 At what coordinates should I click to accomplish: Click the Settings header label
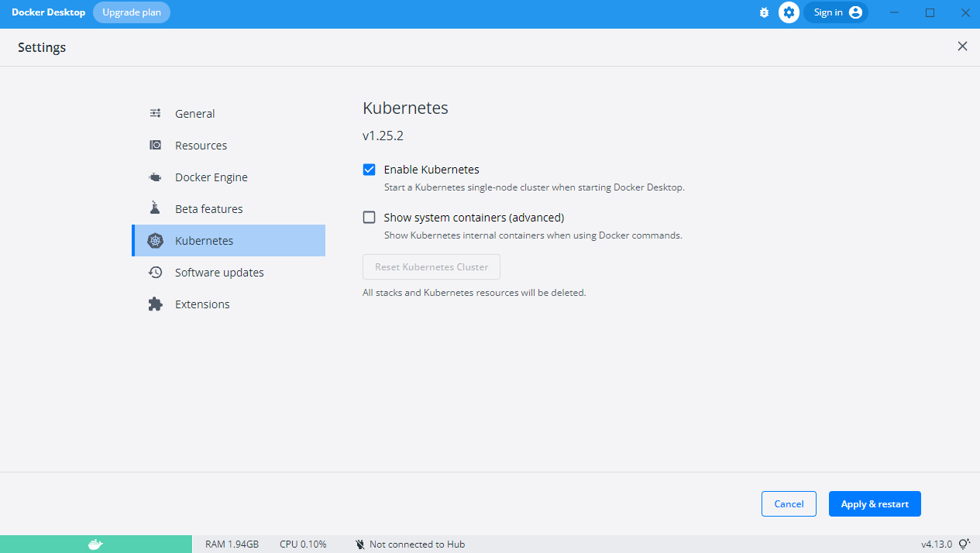click(x=42, y=47)
